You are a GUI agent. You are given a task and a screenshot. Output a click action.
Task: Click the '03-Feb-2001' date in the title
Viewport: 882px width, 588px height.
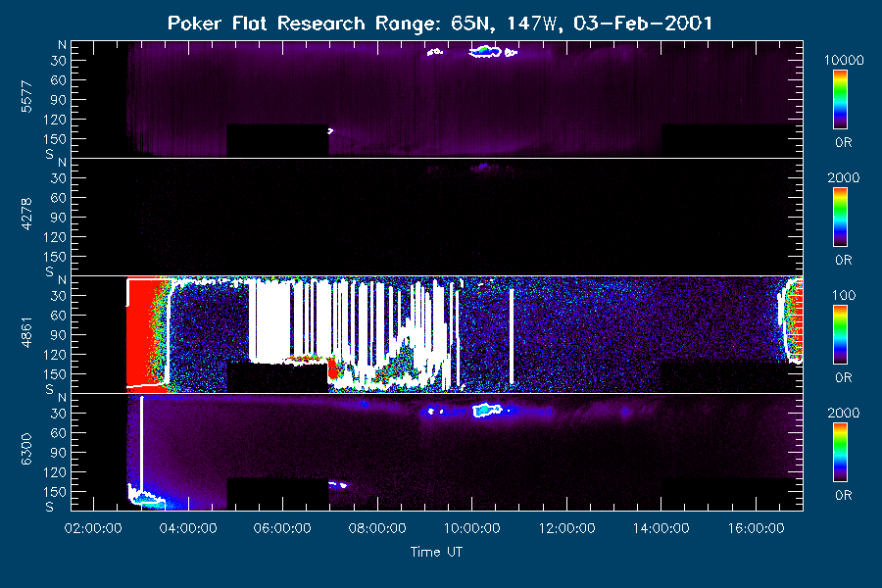click(x=643, y=24)
